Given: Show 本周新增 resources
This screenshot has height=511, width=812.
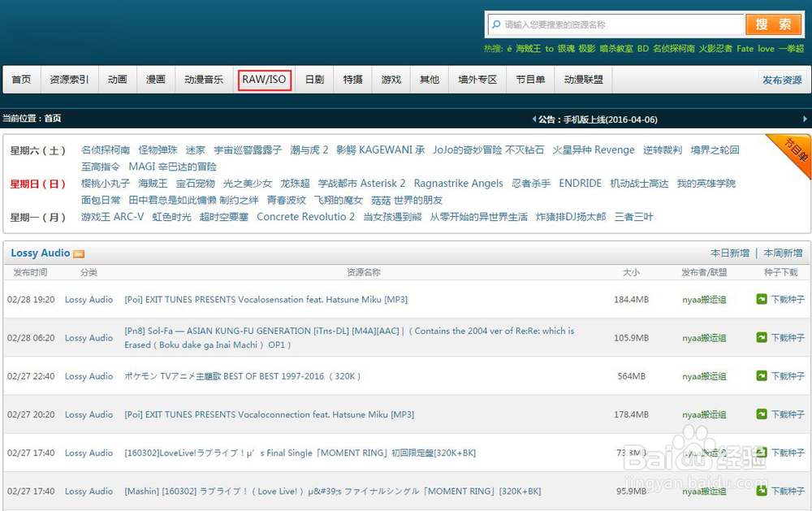Looking at the screenshot, I should (x=783, y=253).
